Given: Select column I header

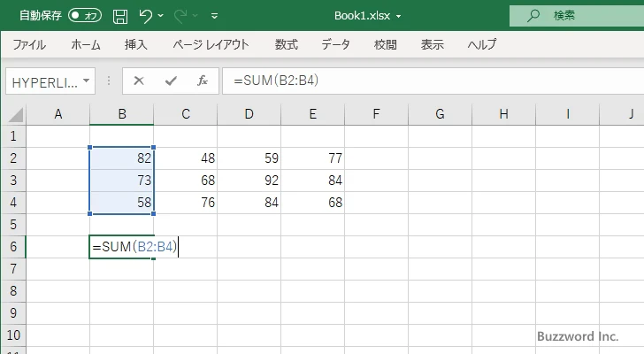Looking at the screenshot, I should coord(568,114).
